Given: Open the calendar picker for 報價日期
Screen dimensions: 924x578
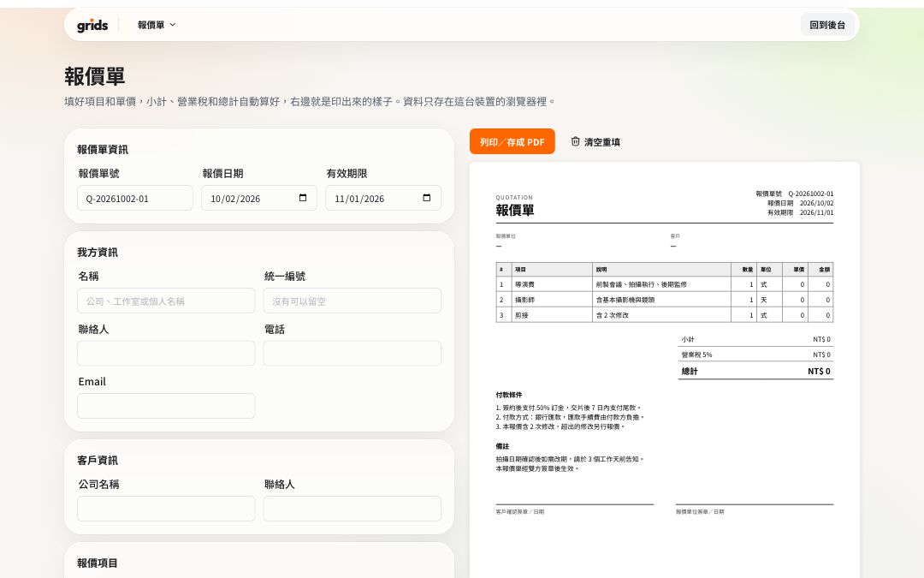Looking at the screenshot, I should (303, 198).
